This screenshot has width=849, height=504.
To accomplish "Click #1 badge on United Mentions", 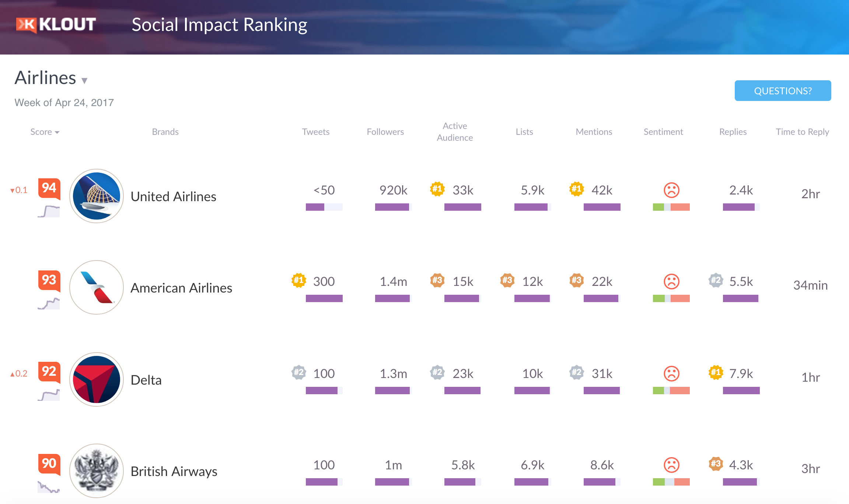I will (577, 189).
